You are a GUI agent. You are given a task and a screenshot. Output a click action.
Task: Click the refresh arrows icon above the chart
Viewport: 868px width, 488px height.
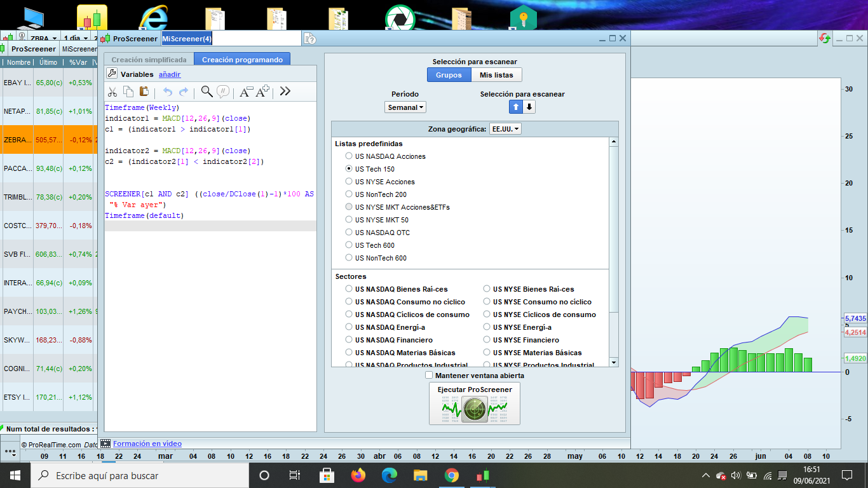(x=825, y=39)
